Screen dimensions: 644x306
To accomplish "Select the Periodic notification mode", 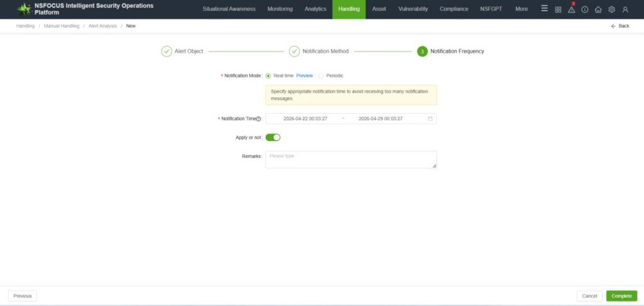I will [321, 75].
